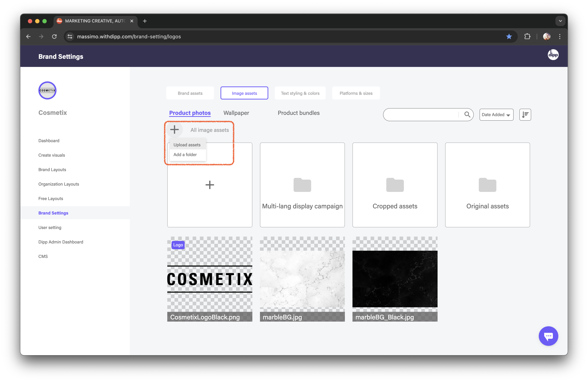Open User setting page
The image size is (588, 382).
pyautogui.click(x=50, y=227)
